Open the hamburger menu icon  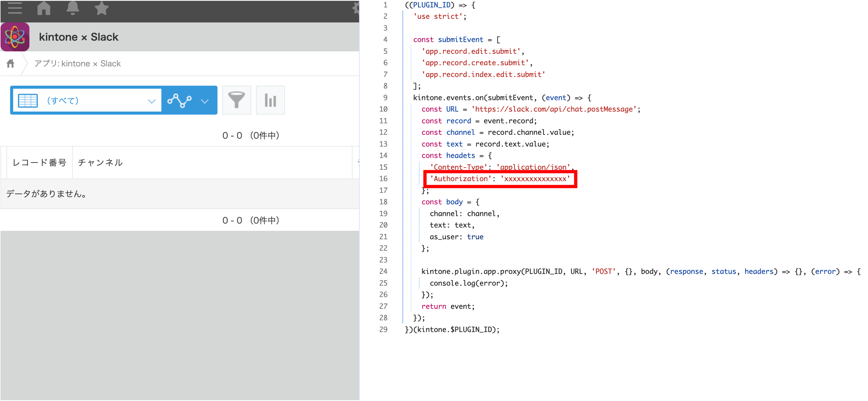pos(14,8)
